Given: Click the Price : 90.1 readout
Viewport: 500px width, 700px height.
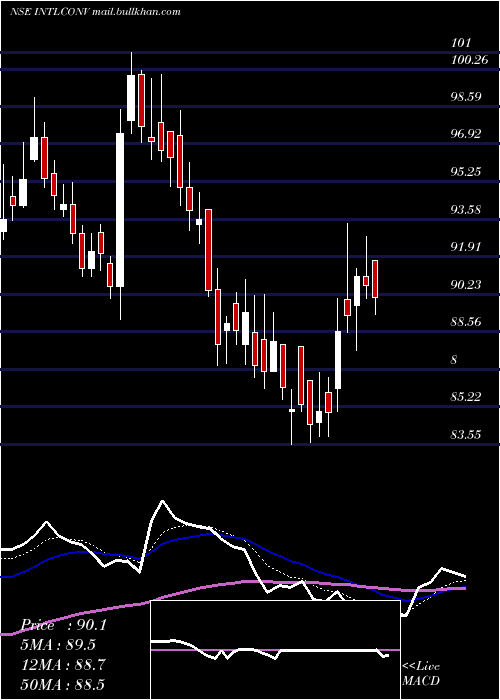Looking at the screenshot, I should 64,625.
